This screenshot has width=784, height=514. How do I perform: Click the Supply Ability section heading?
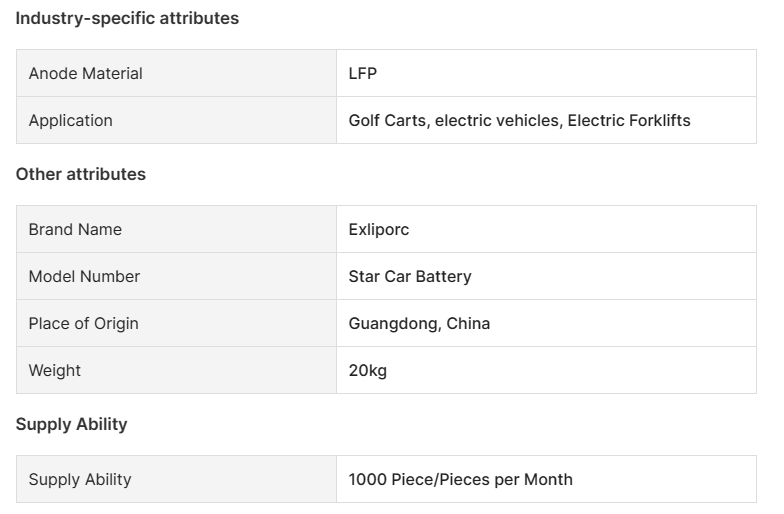tap(71, 424)
